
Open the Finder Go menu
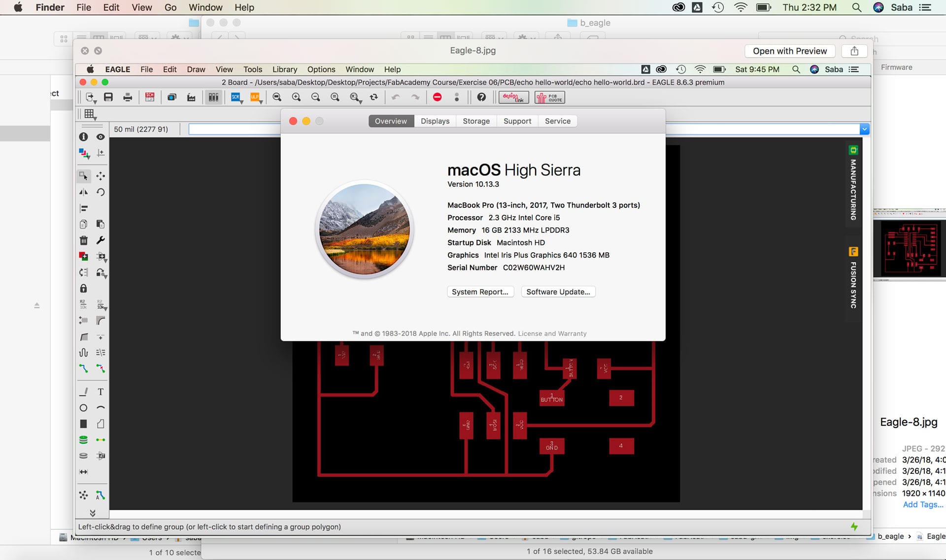170,7
